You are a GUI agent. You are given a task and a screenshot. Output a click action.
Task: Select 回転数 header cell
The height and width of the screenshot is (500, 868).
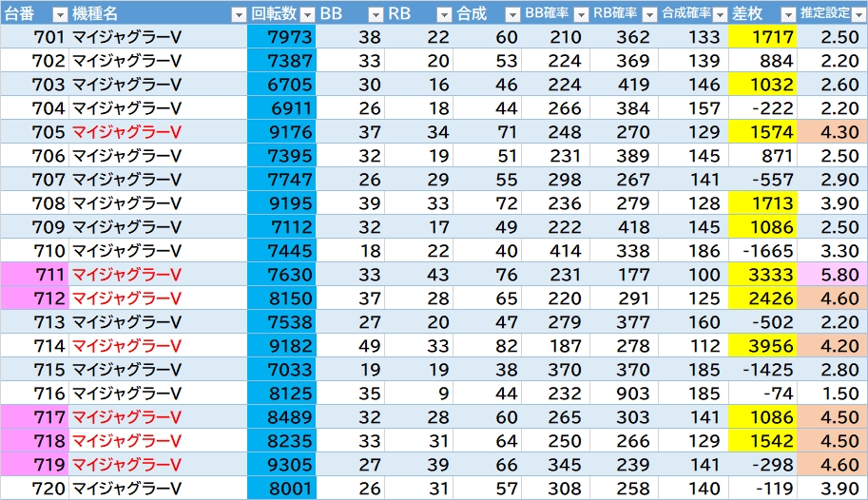(x=281, y=13)
